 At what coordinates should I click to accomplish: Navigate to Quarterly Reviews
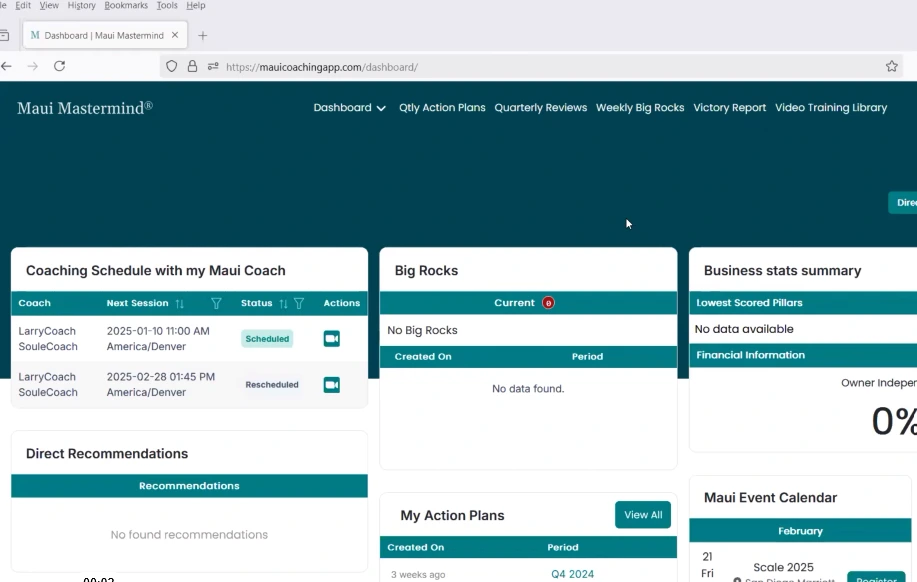click(x=540, y=108)
